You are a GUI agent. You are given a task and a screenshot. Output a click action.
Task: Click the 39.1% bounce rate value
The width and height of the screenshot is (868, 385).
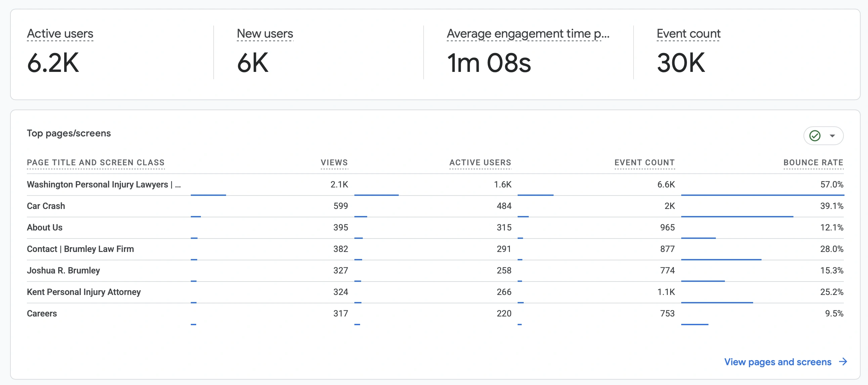pyautogui.click(x=832, y=206)
